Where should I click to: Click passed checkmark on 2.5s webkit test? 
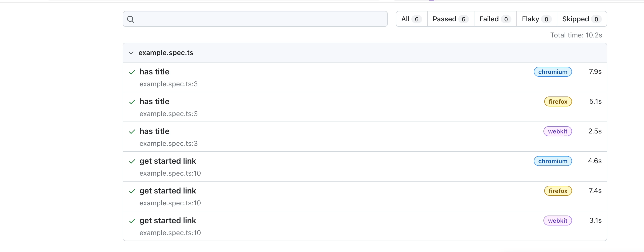point(132,132)
